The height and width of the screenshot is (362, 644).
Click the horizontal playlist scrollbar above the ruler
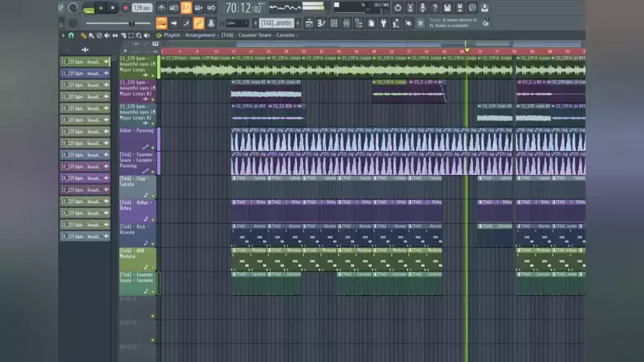click(x=373, y=44)
